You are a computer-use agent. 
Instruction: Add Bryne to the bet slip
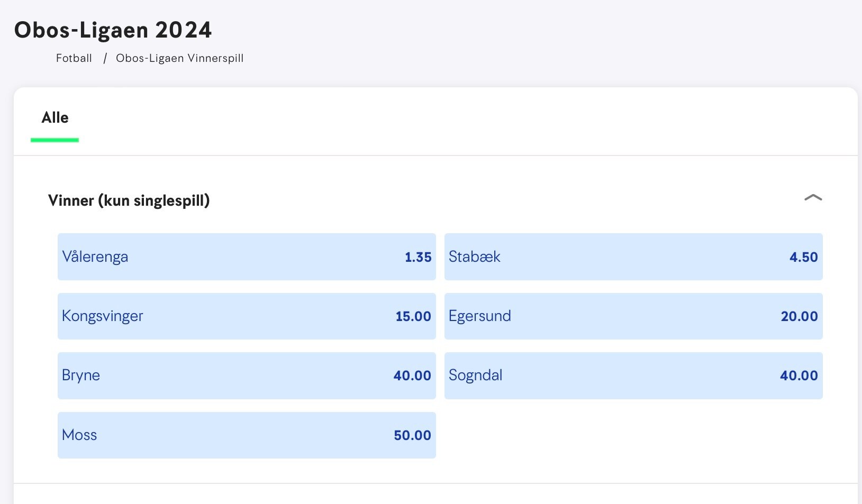(247, 375)
